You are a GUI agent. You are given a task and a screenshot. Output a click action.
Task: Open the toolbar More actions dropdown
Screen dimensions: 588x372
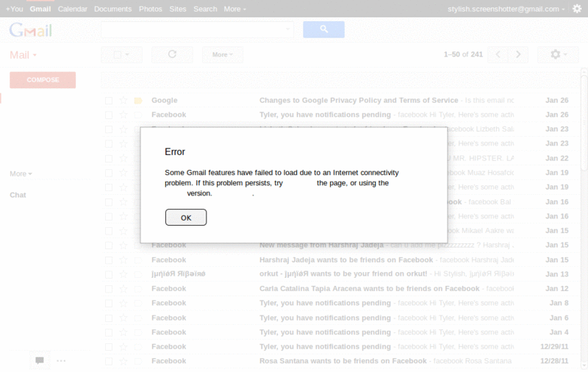tap(223, 54)
